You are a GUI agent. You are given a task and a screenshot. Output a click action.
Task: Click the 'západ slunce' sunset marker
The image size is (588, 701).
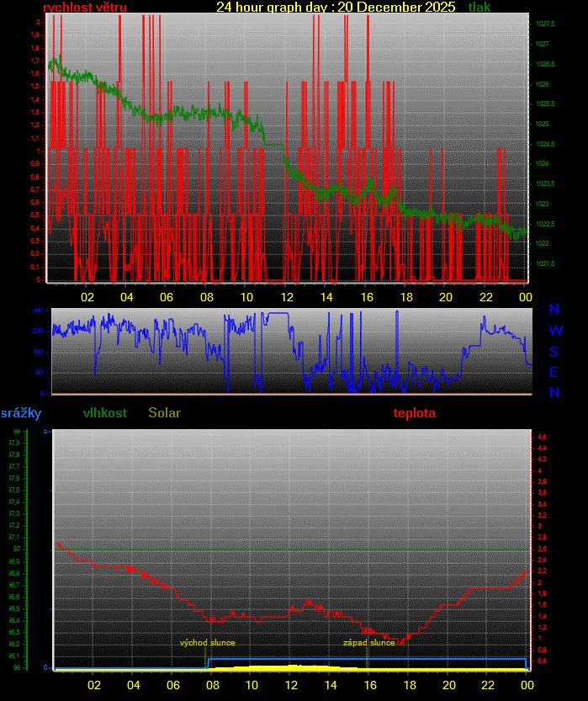click(x=368, y=643)
